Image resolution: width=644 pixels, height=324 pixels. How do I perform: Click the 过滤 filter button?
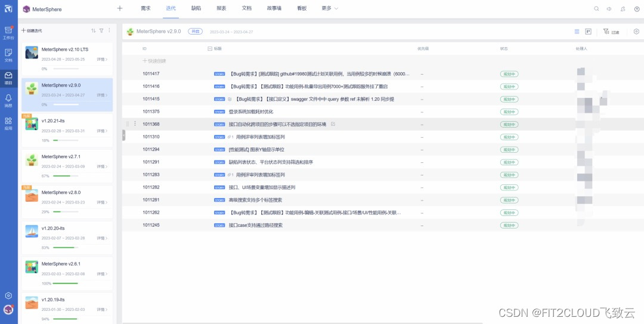point(611,32)
